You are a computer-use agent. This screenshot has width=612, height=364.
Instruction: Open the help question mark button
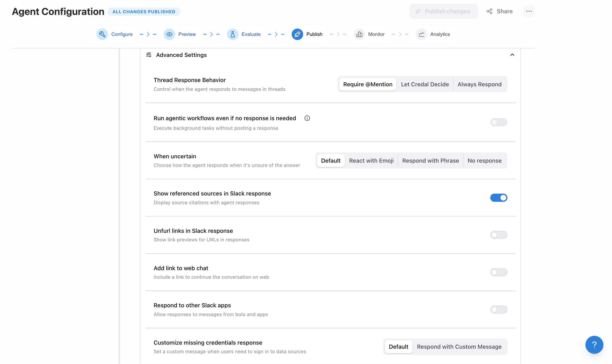pyautogui.click(x=594, y=345)
